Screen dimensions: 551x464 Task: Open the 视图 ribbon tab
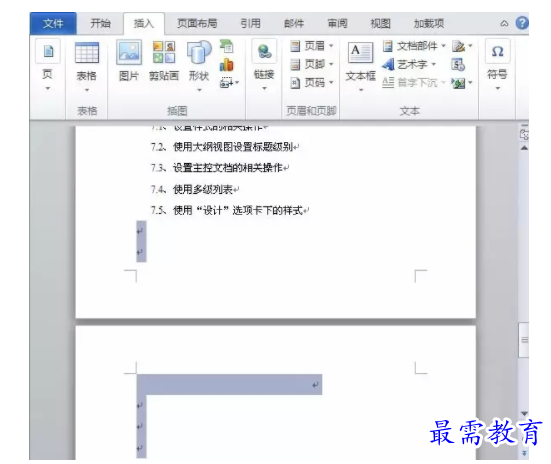(381, 24)
